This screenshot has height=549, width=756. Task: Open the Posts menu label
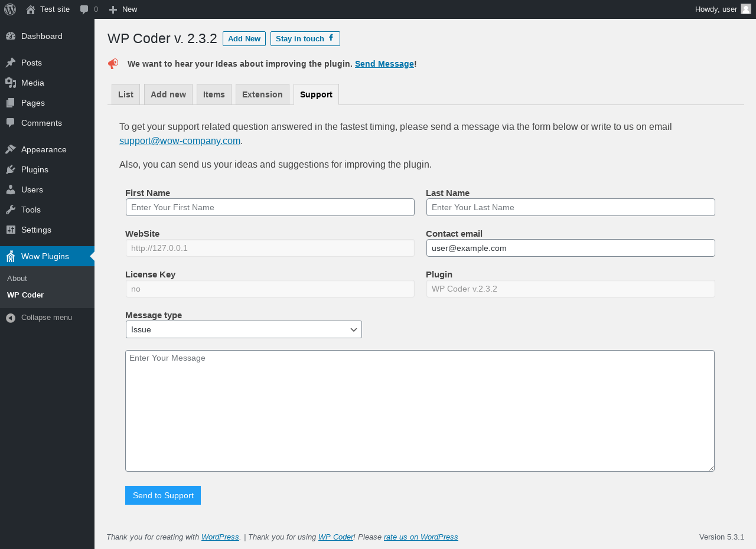coord(31,63)
